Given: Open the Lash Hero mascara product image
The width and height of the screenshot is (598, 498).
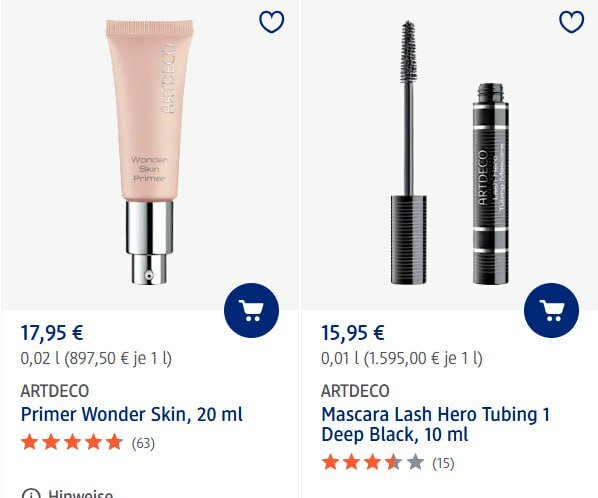Looking at the screenshot, I should tap(449, 152).
